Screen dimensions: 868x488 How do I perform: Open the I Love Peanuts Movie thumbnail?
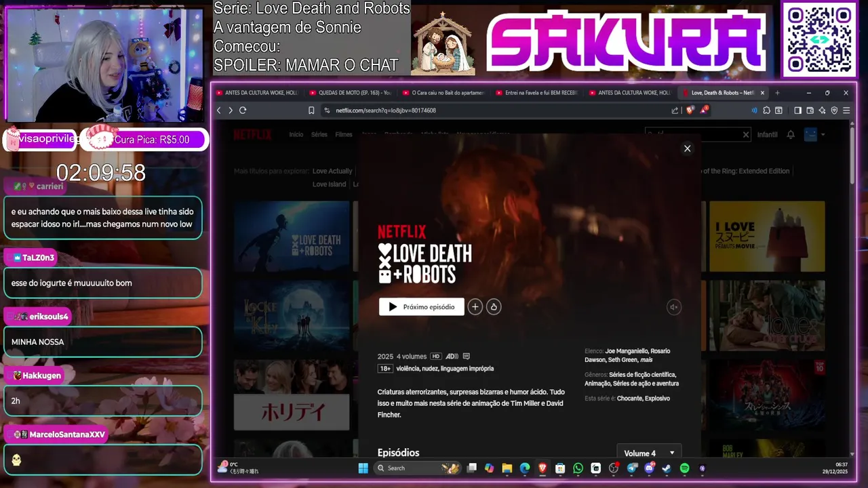pyautogui.click(x=767, y=236)
